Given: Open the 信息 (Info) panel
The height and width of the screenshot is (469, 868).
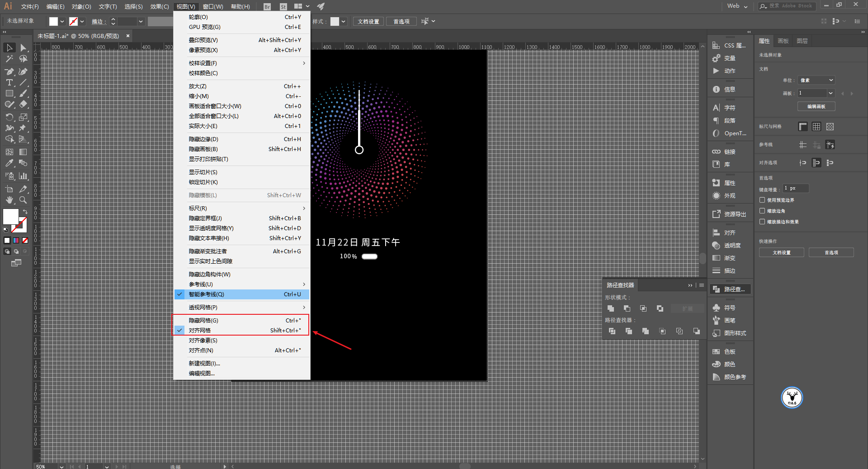Looking at the screenshot, I should click(730, 89).
